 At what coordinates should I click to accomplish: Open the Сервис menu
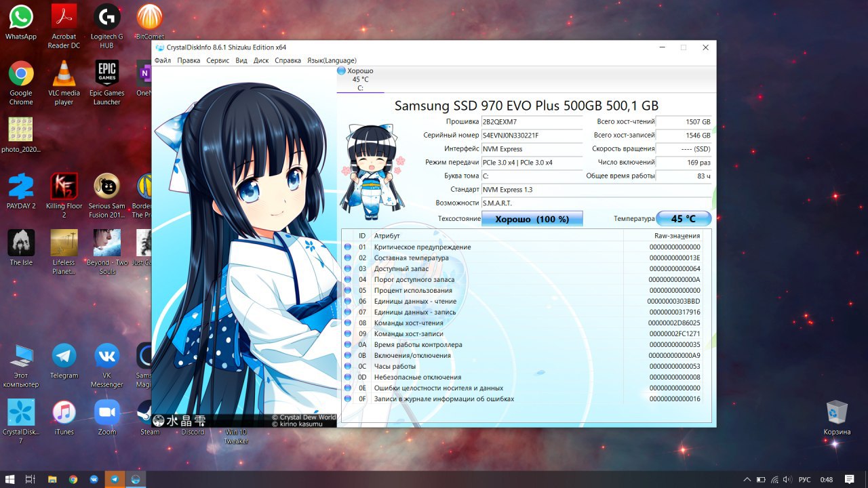click(218, 60)
